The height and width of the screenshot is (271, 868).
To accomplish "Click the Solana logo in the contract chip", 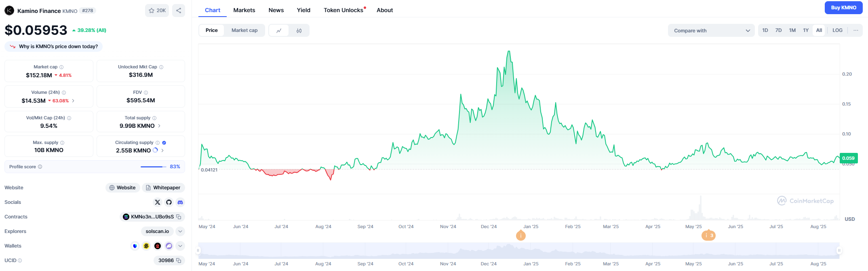I will pos(126,217).
